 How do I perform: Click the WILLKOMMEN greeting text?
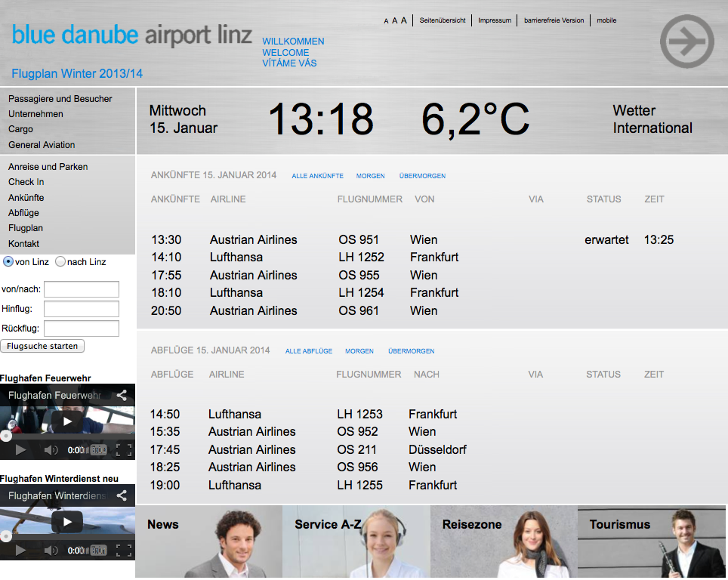(293, 42)
